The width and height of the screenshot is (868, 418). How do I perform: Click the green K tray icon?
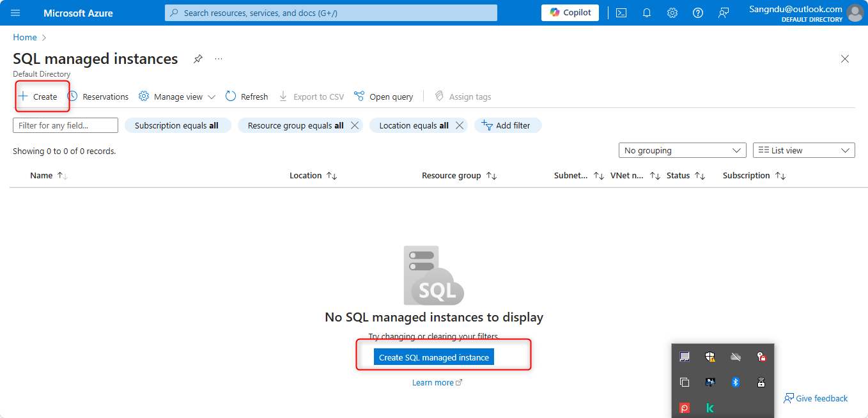click(x=710, y=408)
